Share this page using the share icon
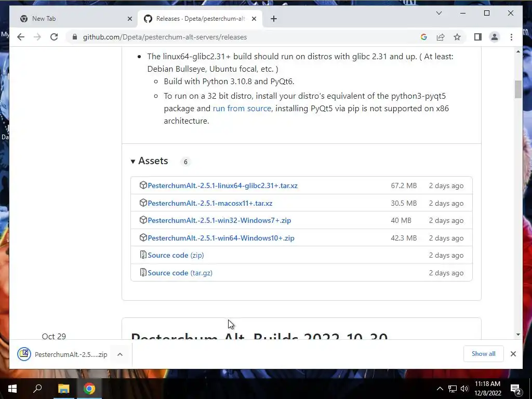The image size is (532, 399). 441,37
